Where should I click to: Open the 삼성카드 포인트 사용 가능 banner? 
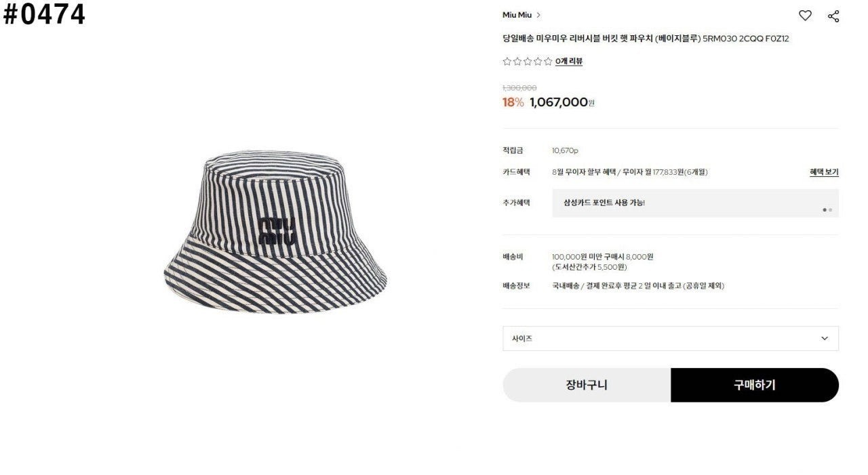pyautogui.click(x=695, y=203)
